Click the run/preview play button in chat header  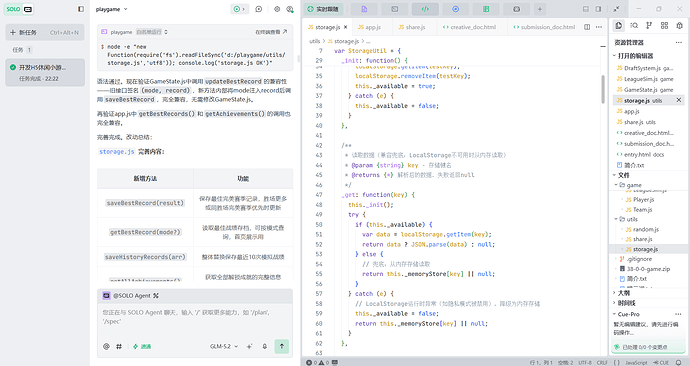coord(239,9)
